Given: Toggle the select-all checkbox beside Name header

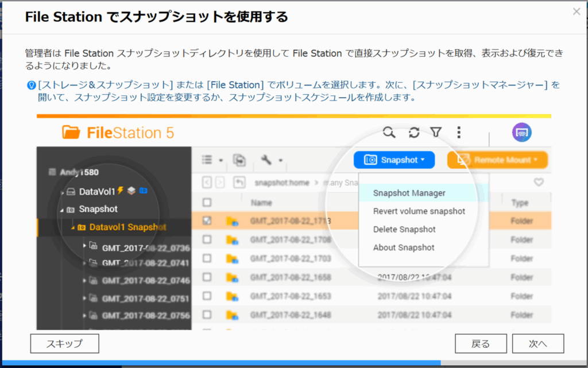Looking at the screenshot, I should point(207,203).
